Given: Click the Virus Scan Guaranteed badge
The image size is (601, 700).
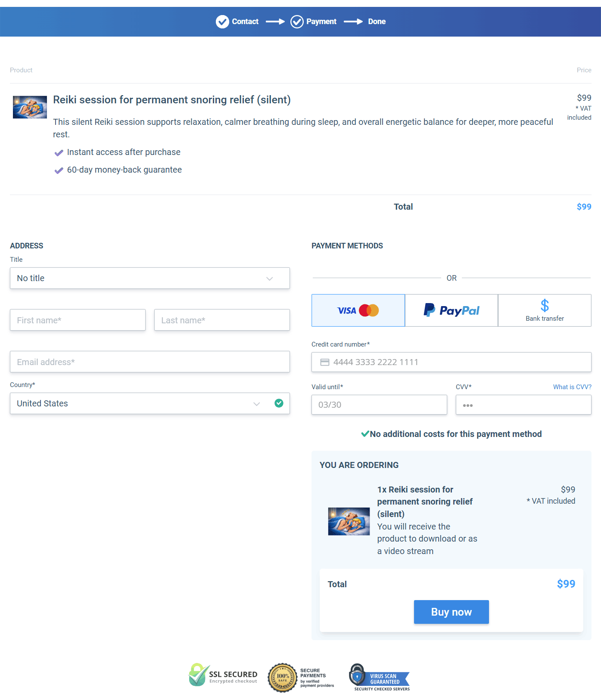Looking at the screenshot, I should [x=379, y=677].
